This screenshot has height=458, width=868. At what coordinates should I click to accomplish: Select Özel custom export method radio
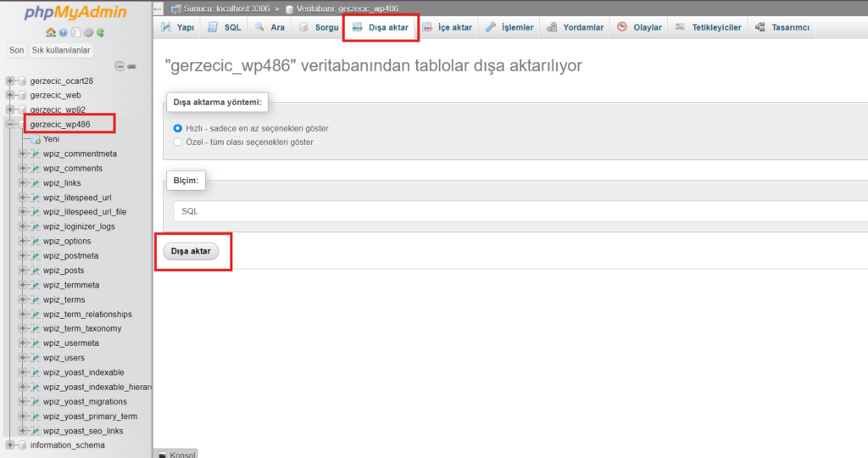pyautogui.click(x=178, y=142)
